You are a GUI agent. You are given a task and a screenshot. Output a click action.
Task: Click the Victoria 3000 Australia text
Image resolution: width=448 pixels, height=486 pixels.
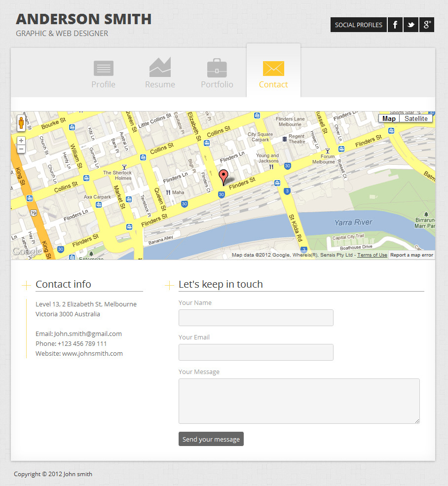pyautogui.click(x=68, y=314)
